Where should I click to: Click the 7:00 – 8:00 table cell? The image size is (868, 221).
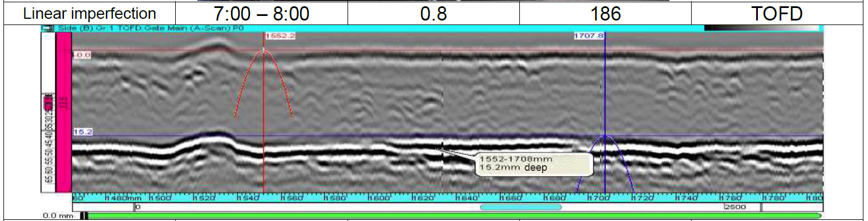pyautogui.click(x=261, y=13)
